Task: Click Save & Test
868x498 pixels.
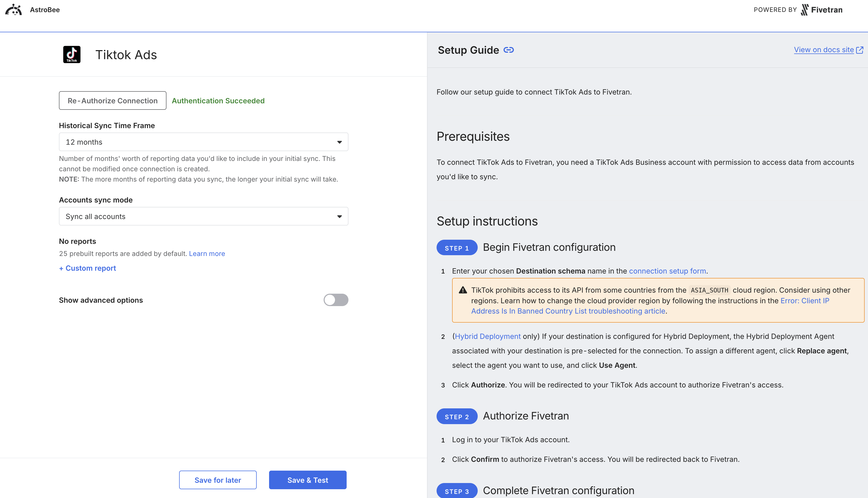Action: (x=307, y=480)
